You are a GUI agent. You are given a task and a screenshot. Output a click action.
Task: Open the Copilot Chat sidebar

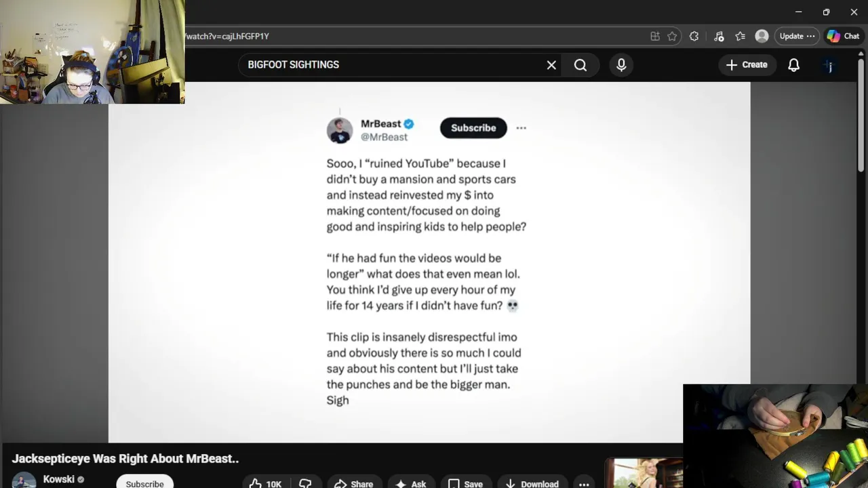click(843, 37)
